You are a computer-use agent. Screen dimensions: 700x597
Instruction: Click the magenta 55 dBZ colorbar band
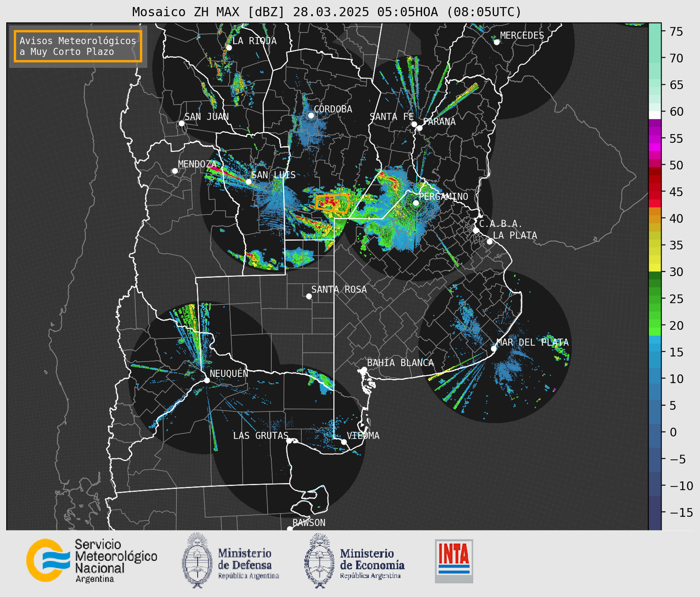(x=655, y=138)
